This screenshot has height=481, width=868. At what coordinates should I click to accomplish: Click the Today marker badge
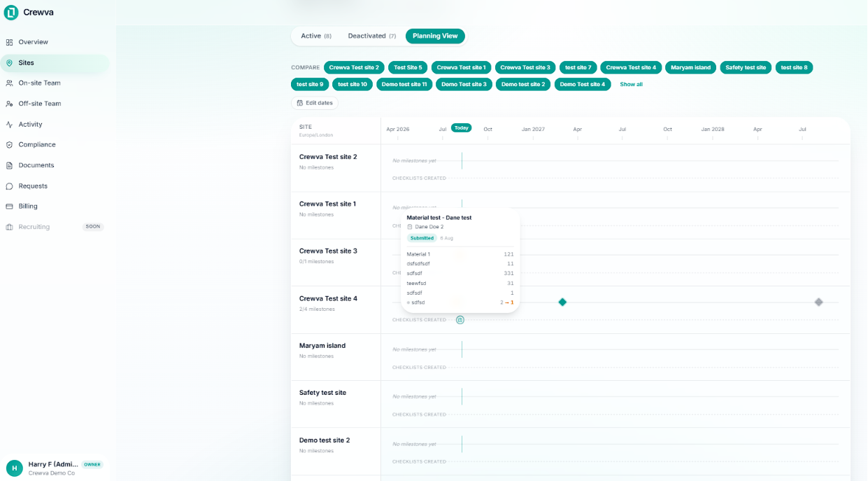[461, 127]
